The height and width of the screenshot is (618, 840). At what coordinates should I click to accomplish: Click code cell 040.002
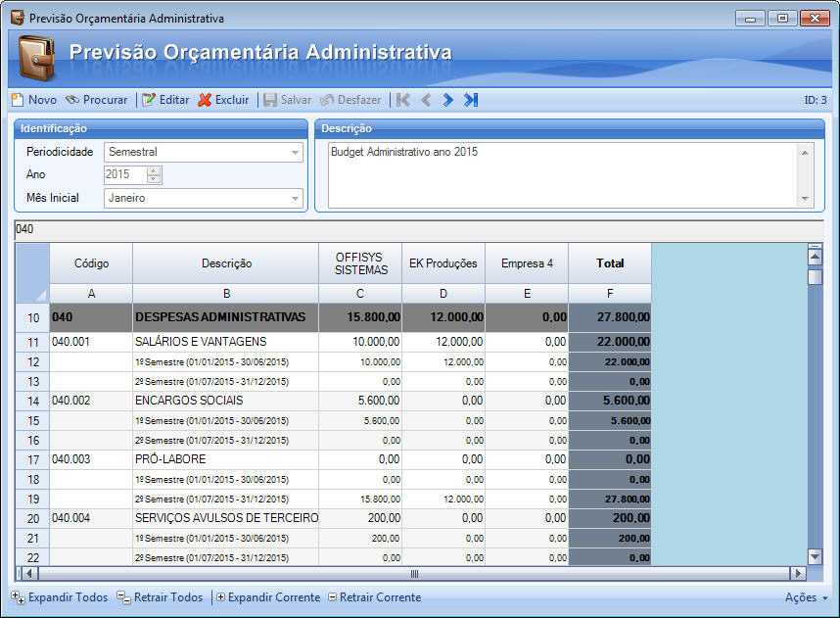click(91, 401)
